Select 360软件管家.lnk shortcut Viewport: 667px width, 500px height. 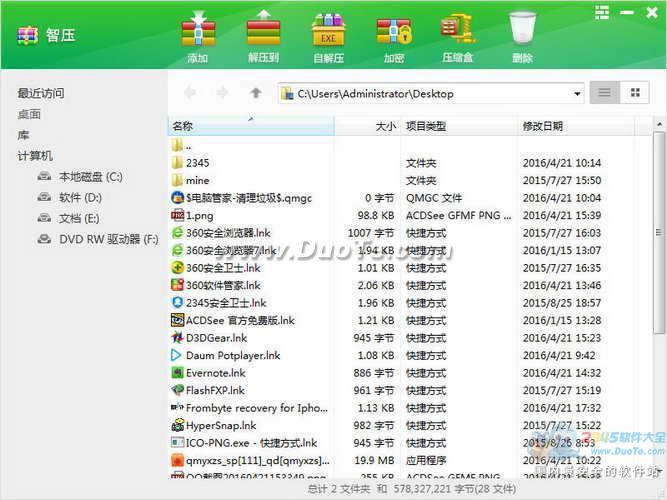pyautogui.click(x=216, y=285)
